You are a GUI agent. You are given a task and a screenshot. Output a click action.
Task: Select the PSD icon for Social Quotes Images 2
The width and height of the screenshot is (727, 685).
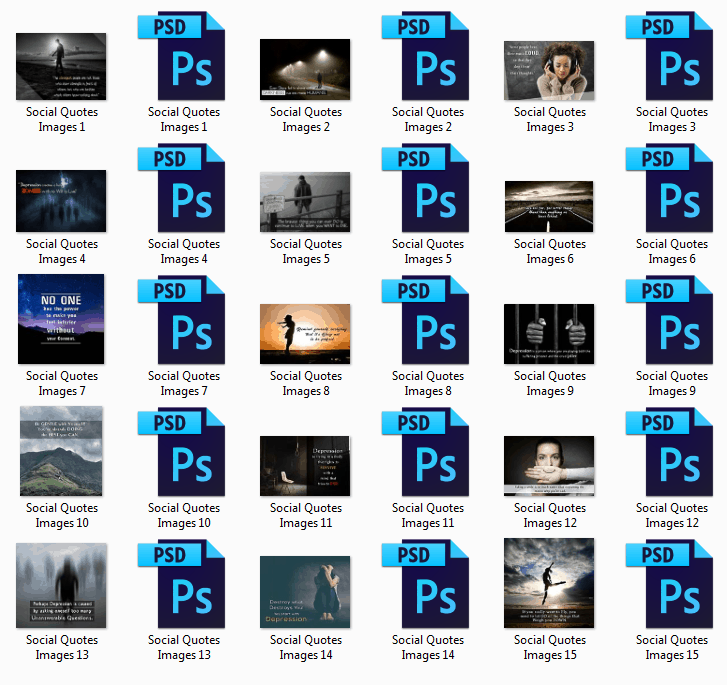tap(428, 57)
